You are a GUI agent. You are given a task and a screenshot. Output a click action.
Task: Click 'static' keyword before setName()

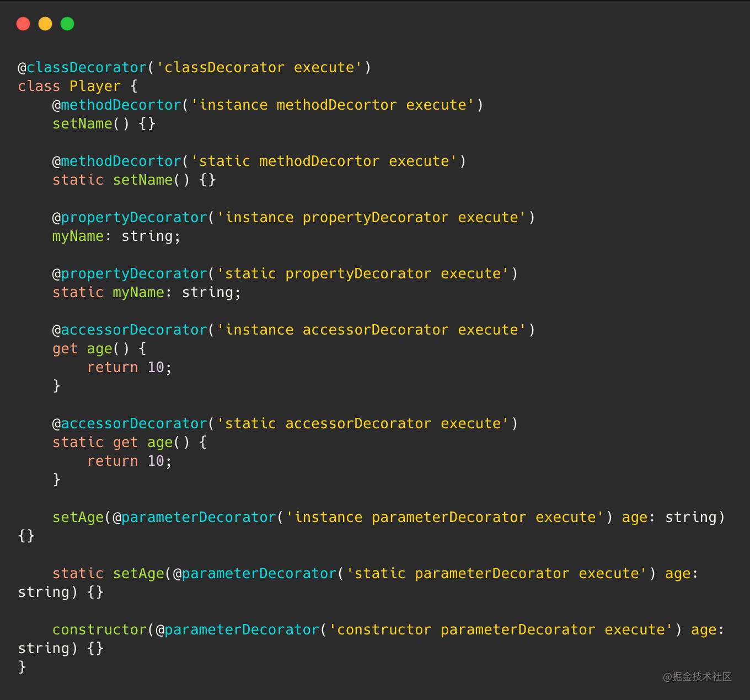pos(78,180)
